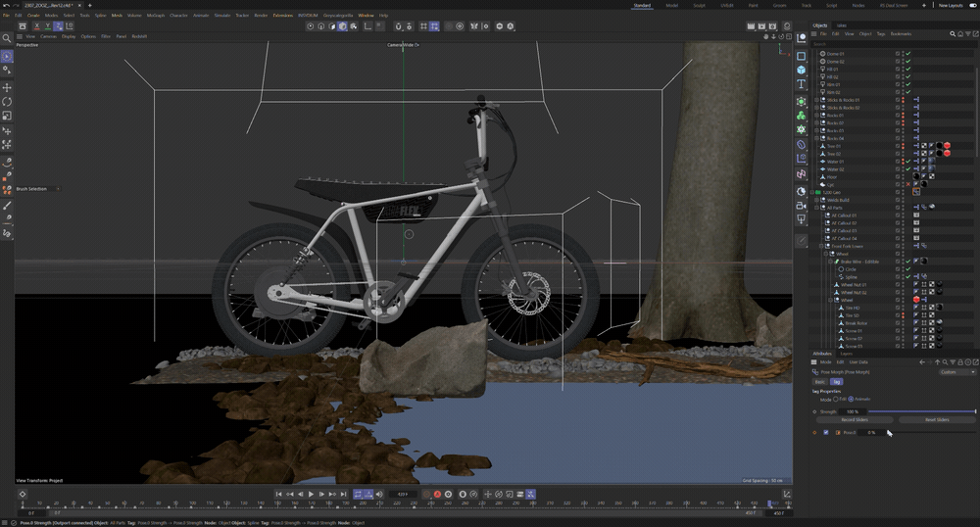Go to end of animation
This screenshot has width=980, height=527.
click(343, 494)
